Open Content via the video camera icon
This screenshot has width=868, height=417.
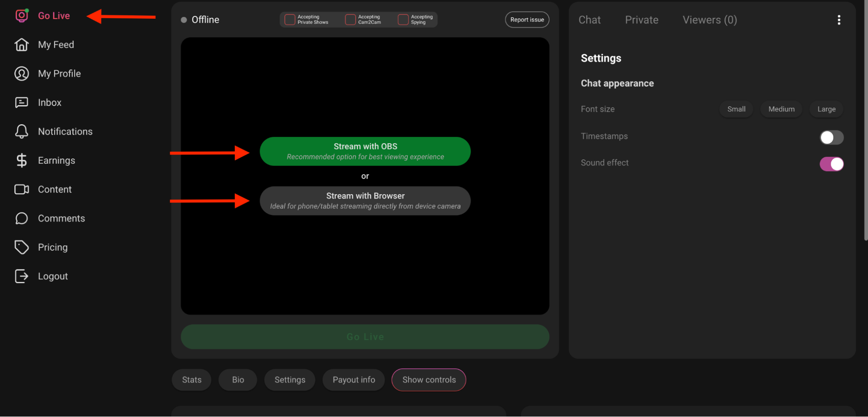pyautogui.click(x=22, y=189)
